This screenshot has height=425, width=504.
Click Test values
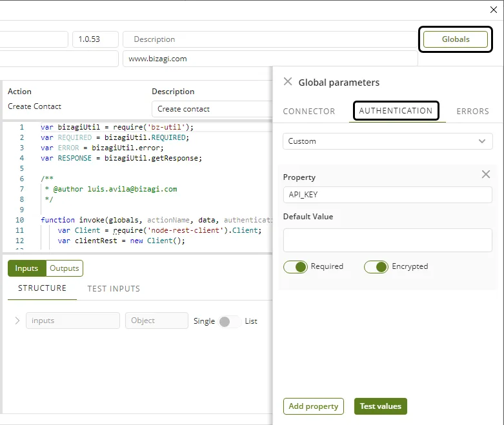(x=381, y=406)
